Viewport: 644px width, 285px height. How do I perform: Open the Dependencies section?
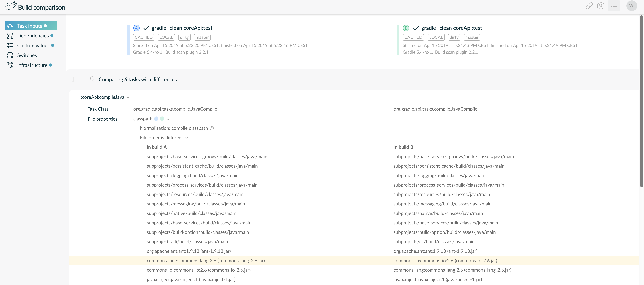click(33, 36)
